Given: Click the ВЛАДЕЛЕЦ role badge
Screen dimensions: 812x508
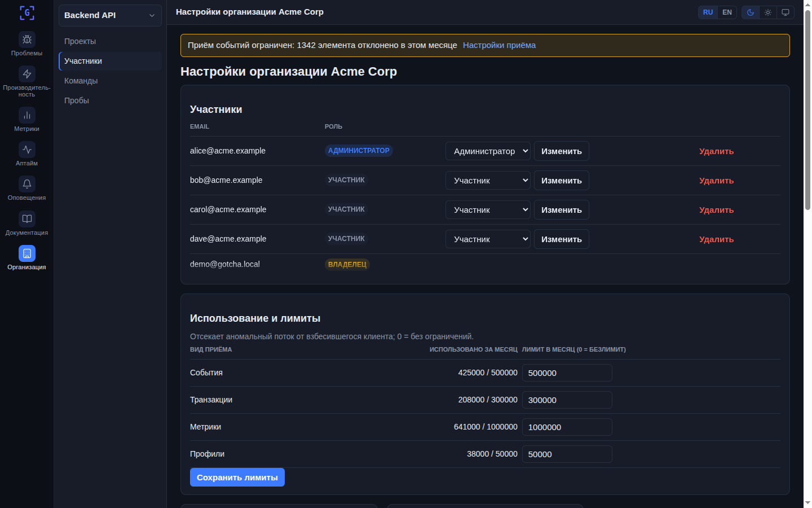Looking at the screenshot, I should [x=347, y=264].
